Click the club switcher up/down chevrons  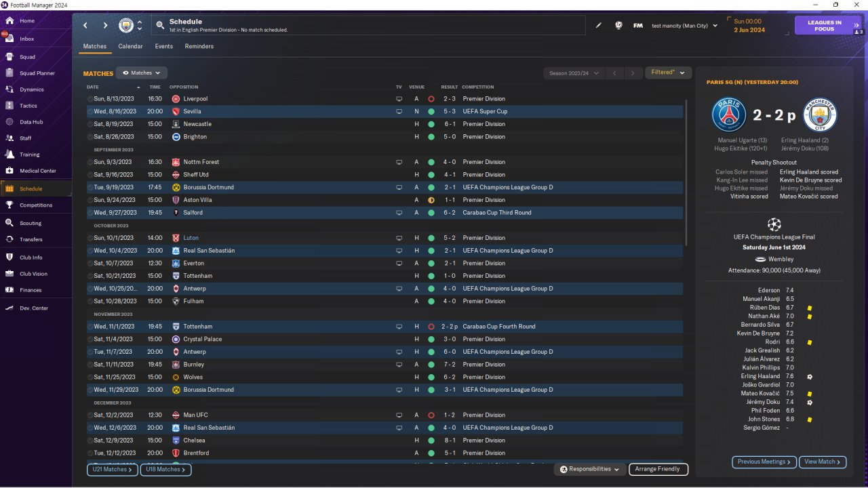pos(140,26)
